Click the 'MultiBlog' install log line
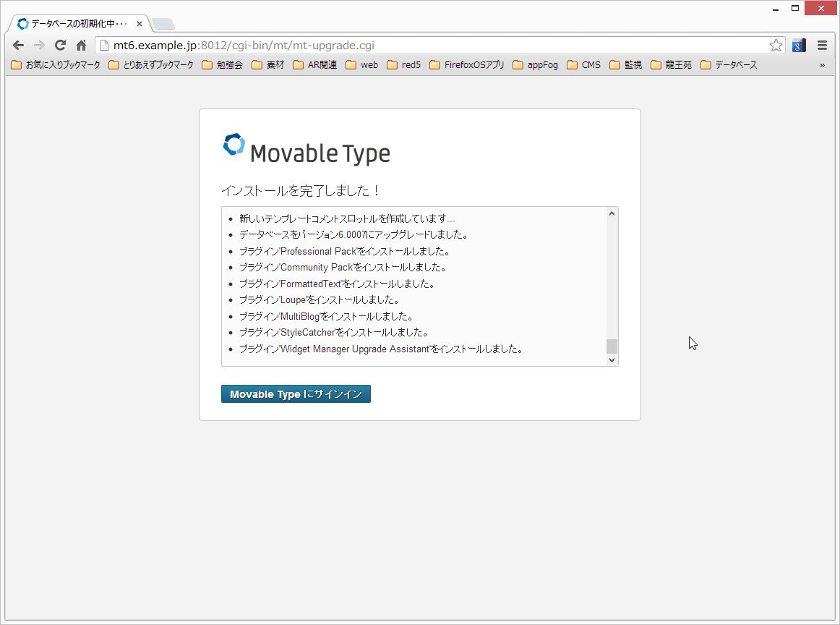The image size is (840, 625). (326, 316)
